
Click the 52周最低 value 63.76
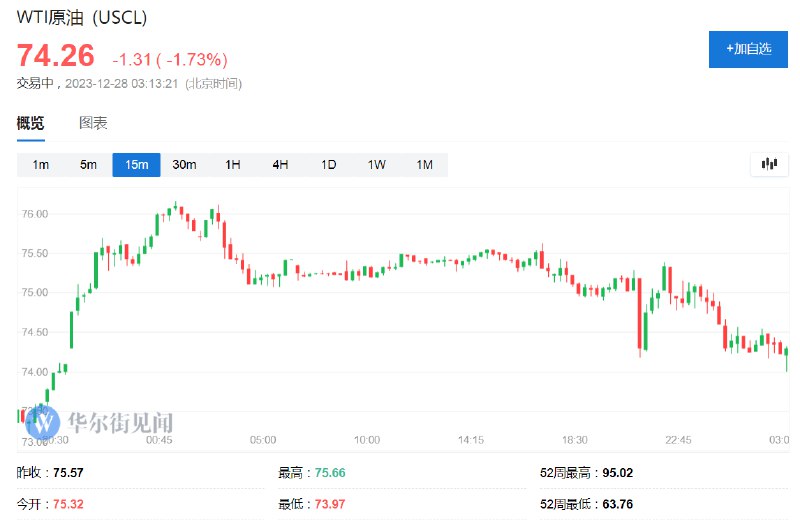coord(617,505)
